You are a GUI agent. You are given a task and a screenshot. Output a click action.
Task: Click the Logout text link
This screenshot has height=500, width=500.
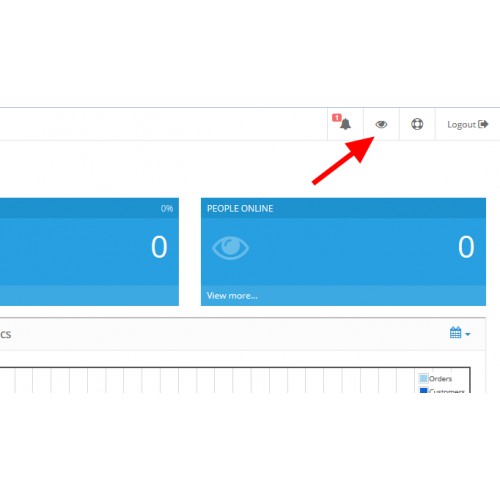pyautogui.click(x=461, y=125)
